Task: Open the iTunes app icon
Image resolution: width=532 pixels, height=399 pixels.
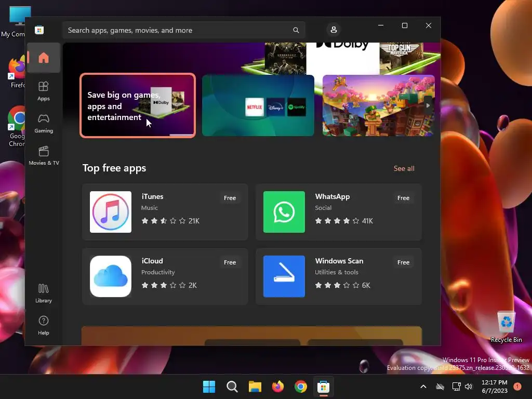Action: (111, 212)
